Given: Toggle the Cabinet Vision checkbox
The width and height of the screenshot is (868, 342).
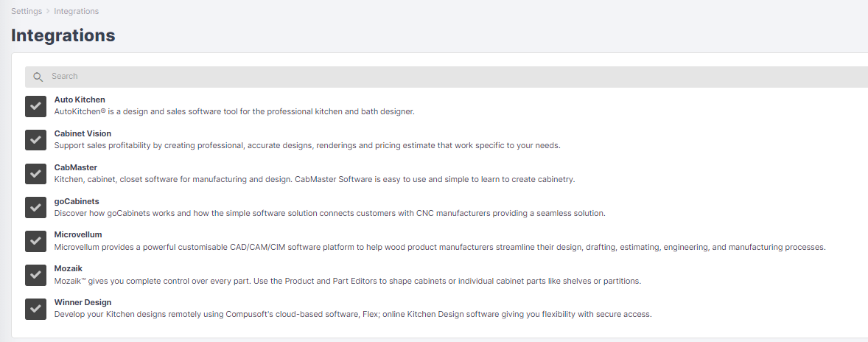Looking at the screenshot, I should click(x=35, y=140).
